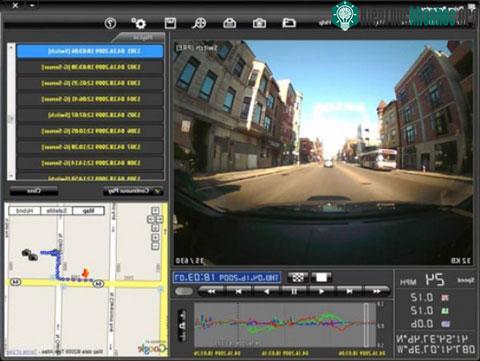Click the GPS coordinates readout
This screenshot has width=480, height=361.
(435, 344)
